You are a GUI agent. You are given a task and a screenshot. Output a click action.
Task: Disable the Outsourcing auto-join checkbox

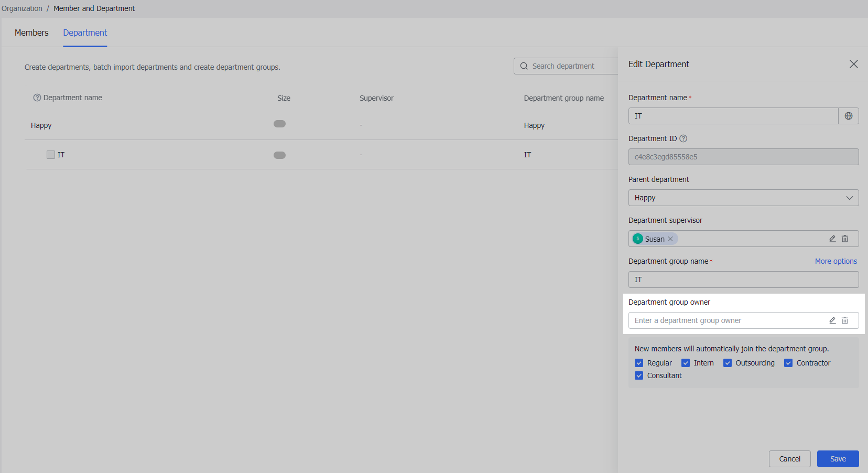[728, 362]
